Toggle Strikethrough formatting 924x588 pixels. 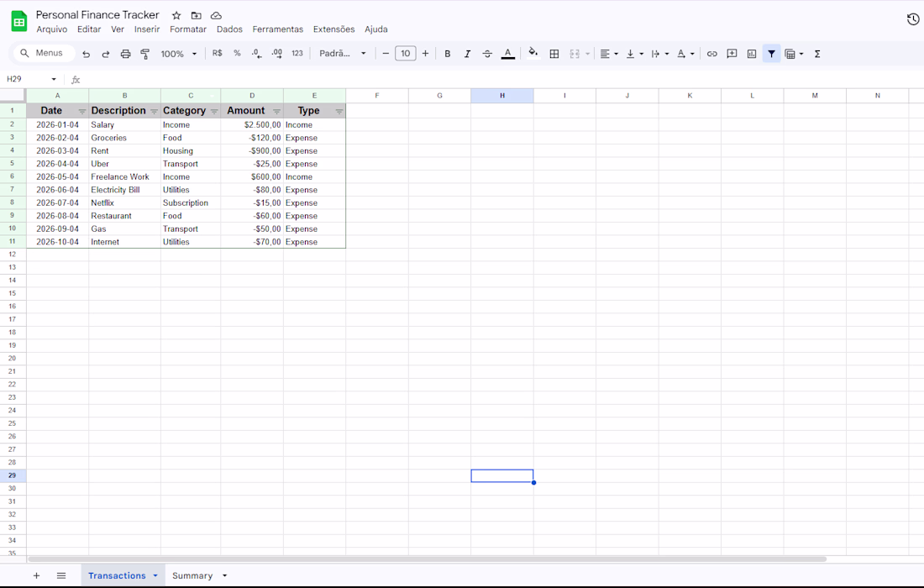[x=487, y=54]
